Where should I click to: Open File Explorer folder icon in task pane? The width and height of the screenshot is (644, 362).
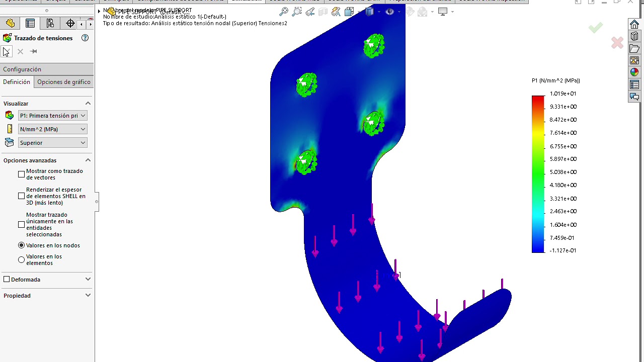(x=634, y=49)
